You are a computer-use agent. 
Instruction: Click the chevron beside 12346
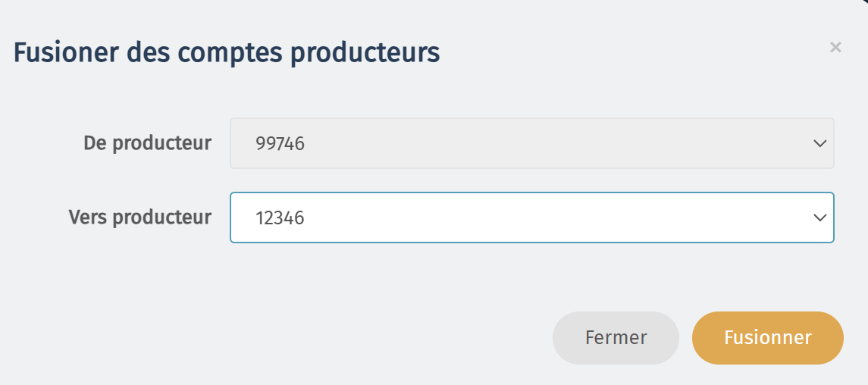point(819,218)
